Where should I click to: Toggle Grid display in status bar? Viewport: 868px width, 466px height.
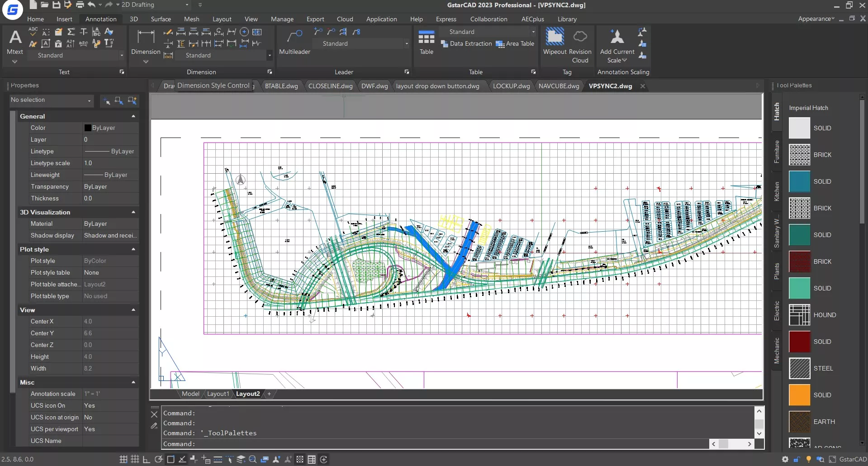click(x=135, y=459)
